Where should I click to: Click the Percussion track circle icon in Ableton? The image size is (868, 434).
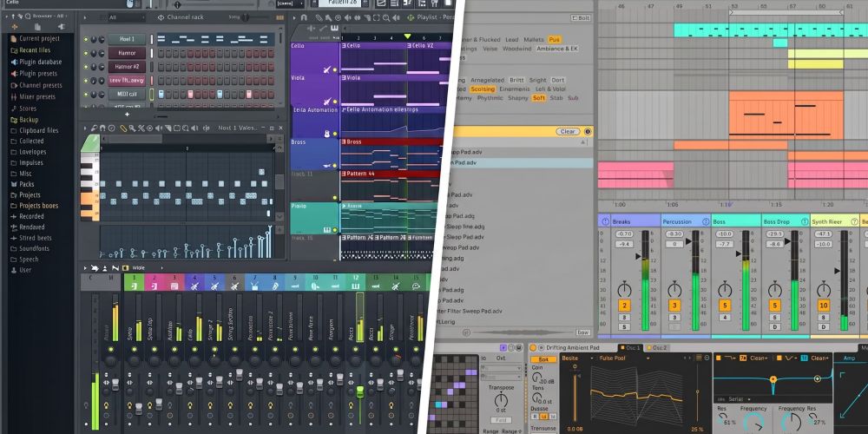pyautogui.click(x=705, y=221)
